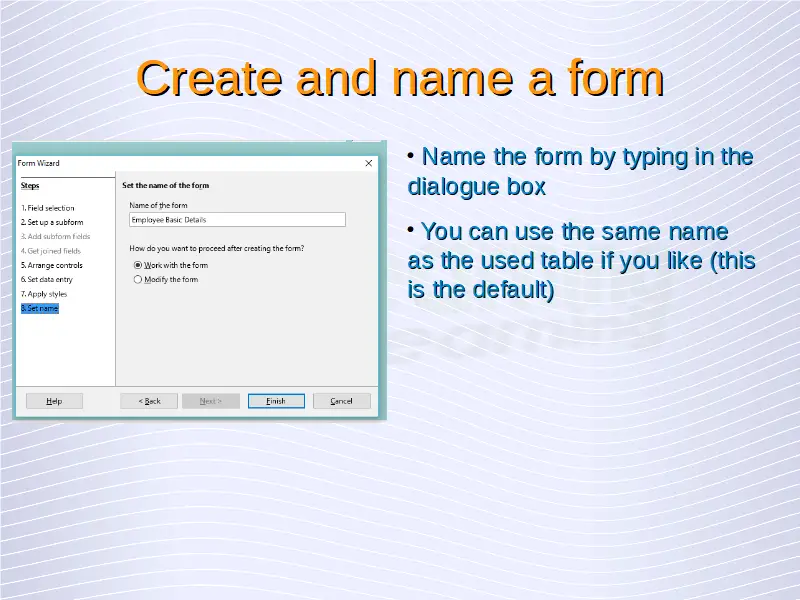Click the 'Form Wizard' window title
This screenshot has width=800, height=600.
tap(39, 163)
